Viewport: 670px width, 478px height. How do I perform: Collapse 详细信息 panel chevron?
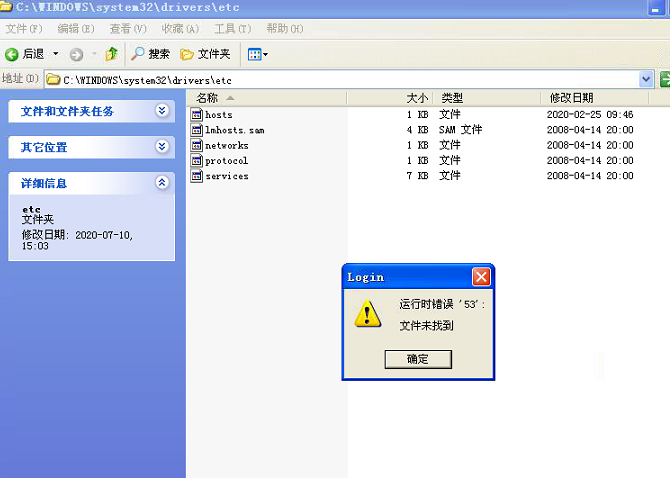(162, 183)
